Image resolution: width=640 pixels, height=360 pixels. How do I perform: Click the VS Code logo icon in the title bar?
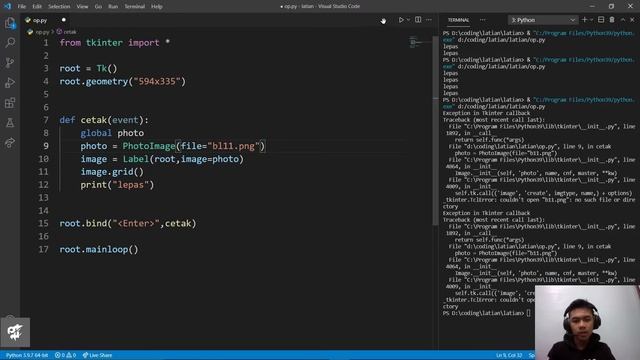(7, 6)
